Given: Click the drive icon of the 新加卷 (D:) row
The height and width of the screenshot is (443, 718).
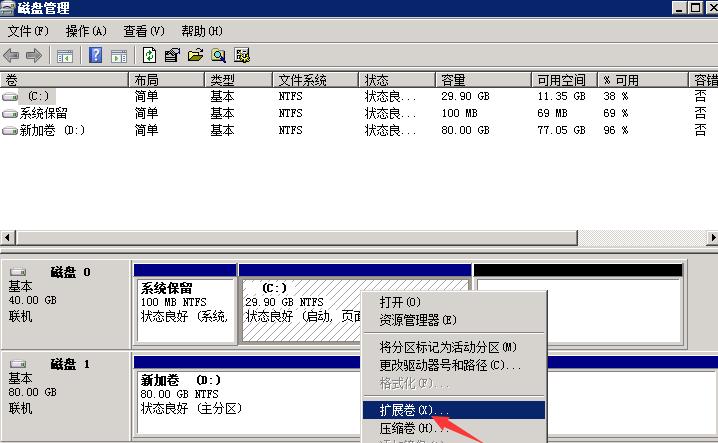Looking at the screenshot, I should [x=10, y=131].
